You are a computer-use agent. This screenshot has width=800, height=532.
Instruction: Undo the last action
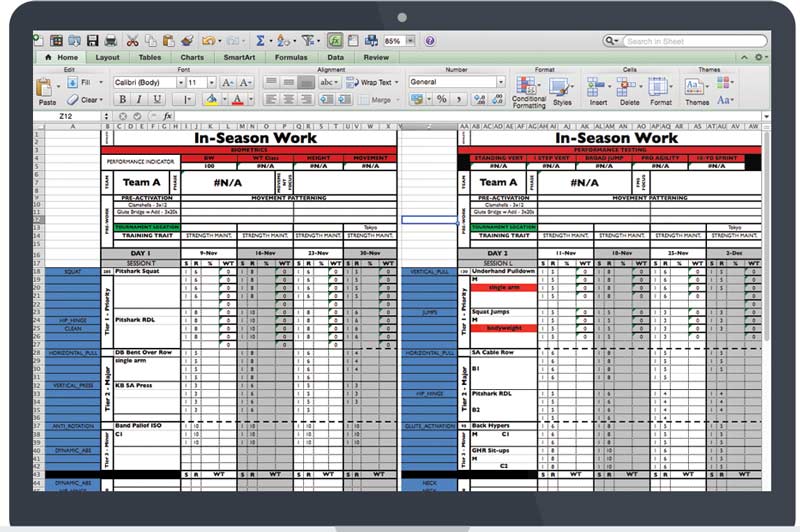click(208, 41)
